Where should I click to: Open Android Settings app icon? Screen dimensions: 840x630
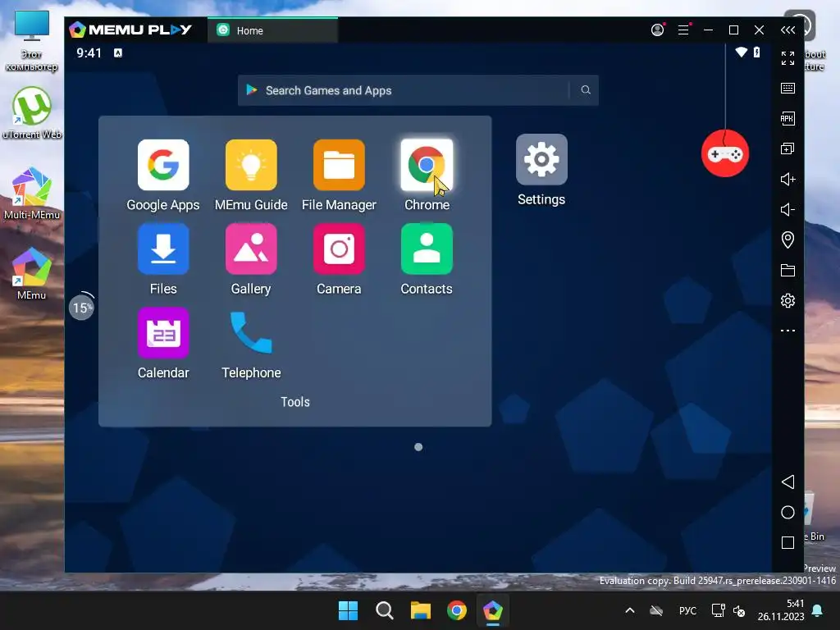(541, 160)
